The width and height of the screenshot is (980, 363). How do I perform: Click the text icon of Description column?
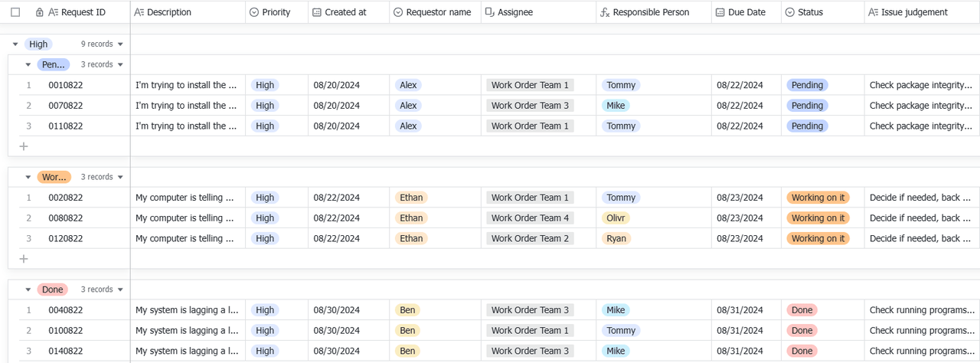139,12
